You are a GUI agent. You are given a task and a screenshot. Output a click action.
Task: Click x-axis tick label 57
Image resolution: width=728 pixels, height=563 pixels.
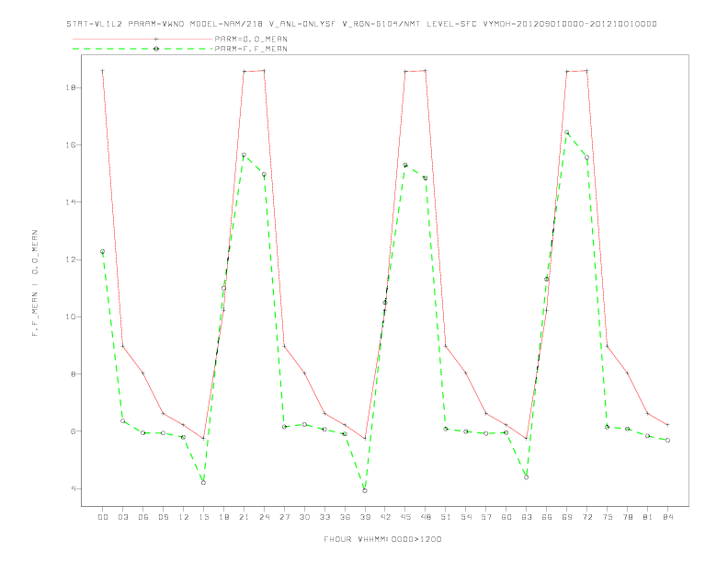pyautogui.click(x=486, y=517)
